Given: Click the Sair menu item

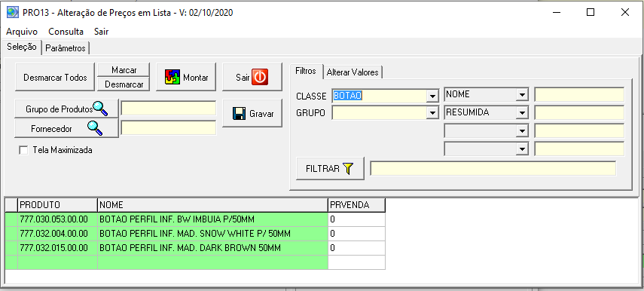Looking at the screenshot, I should 101,32.
